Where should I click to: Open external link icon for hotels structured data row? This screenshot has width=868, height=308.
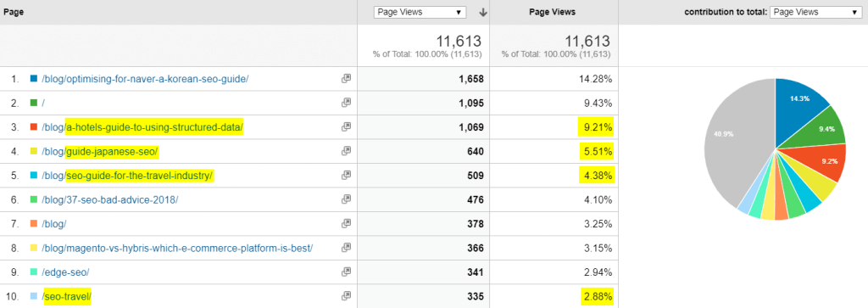(x=346, y=127)
